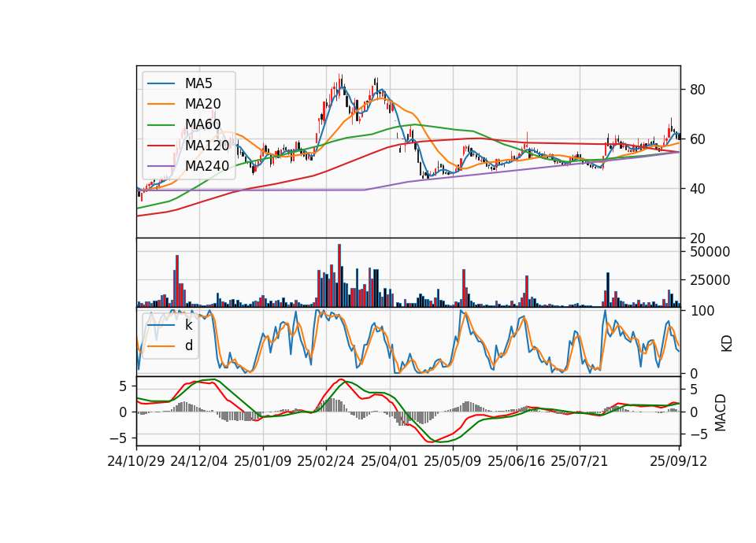The height and width of the screenshot is (543, 756).
Task: Click the orange MA20 legend line sample
Action: click(x=161, y=104)
